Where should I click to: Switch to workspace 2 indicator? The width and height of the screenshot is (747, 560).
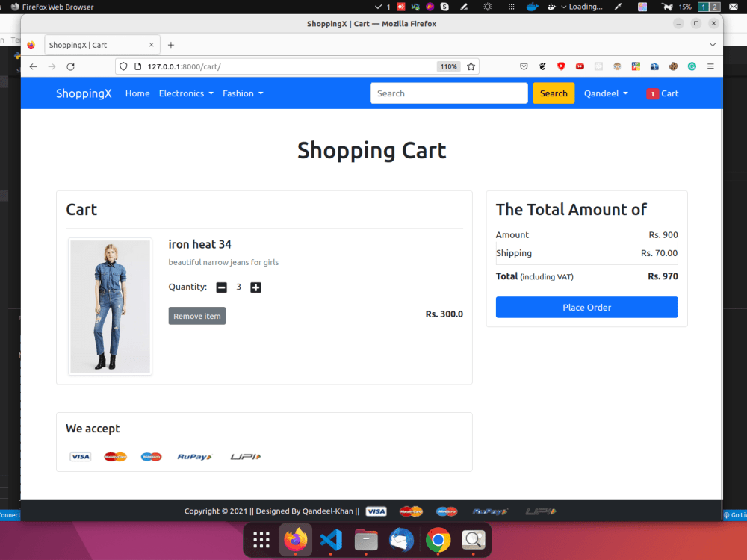coord(714,7)
